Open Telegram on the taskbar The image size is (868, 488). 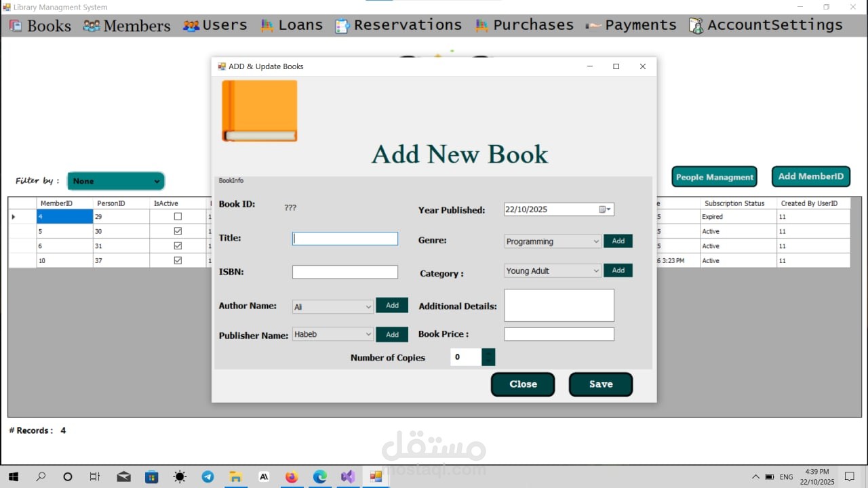point(208,476)
